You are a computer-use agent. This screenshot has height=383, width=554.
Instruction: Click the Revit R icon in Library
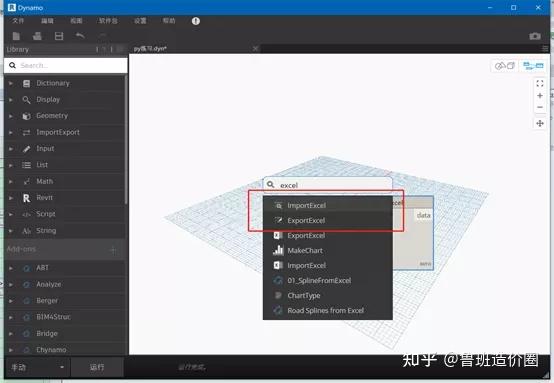tap(26, 198)
